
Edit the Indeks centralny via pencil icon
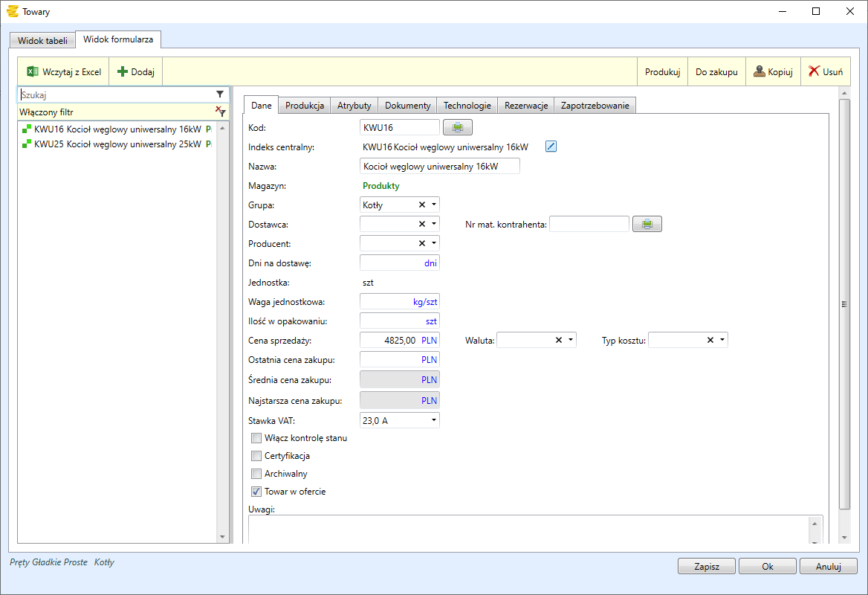pos(551,147)
